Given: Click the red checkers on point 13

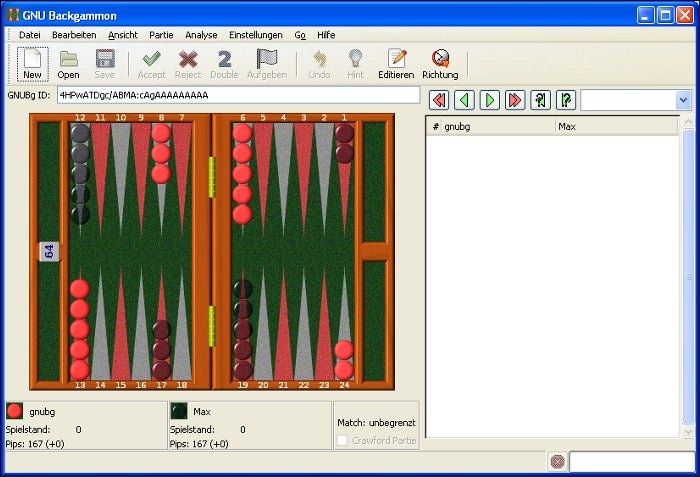Looking at the screenshot, I should [x=80, y=330].
